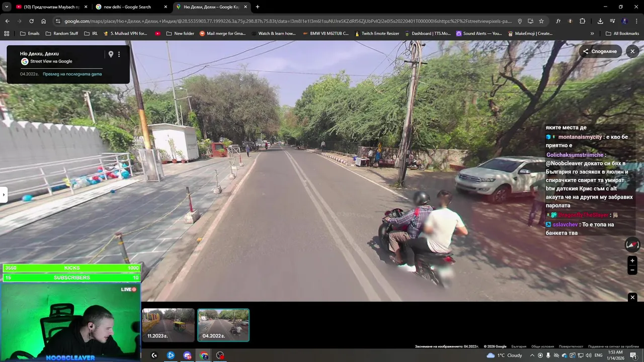The image size is (644, 362).
Task: View site information icon in address bar
Action: [x=58, y=21]
